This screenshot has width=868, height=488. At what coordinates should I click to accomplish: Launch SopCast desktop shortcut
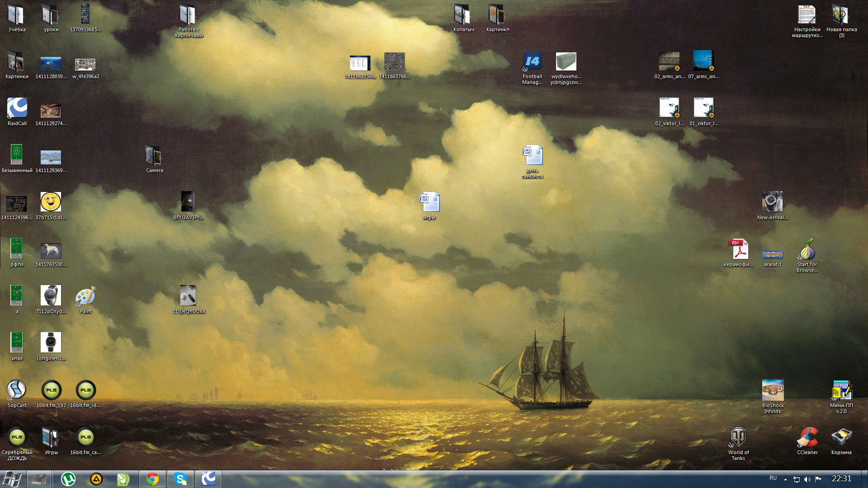point(17,390)
